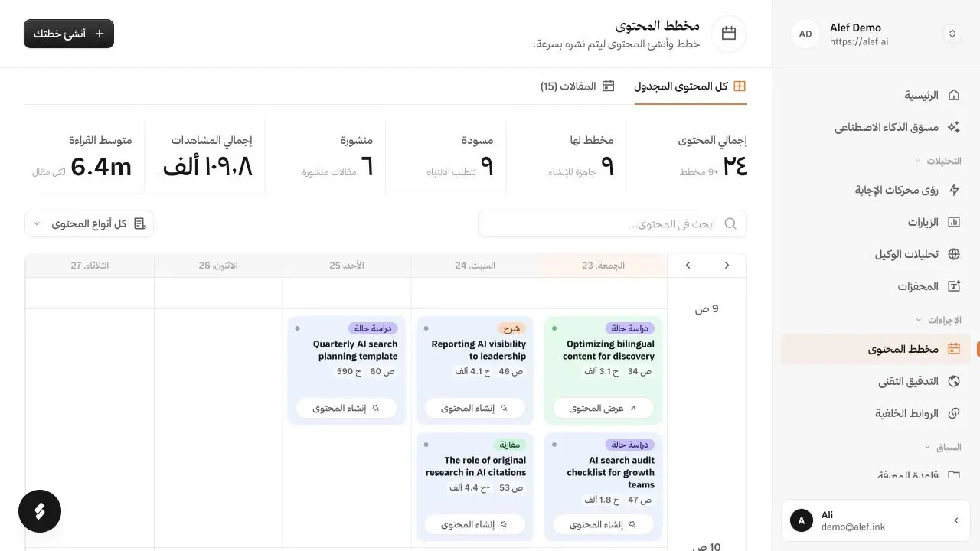Click the إجمالي المشاهدات stat value

(207, 167)
